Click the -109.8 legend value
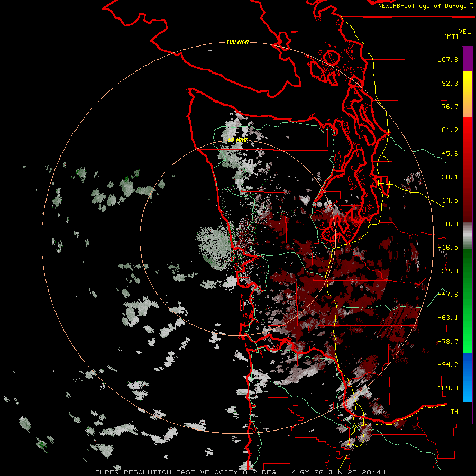The image size is (476, 476). point(446,388)
